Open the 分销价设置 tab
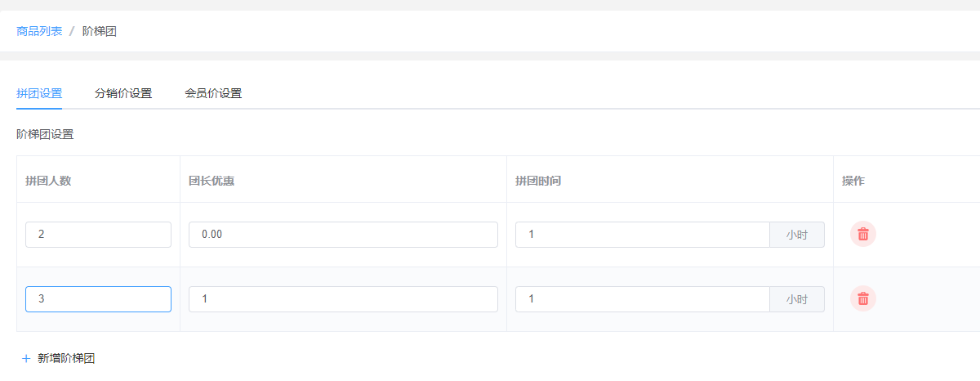This screenshot has height=381, width=980. click(123, 93)
